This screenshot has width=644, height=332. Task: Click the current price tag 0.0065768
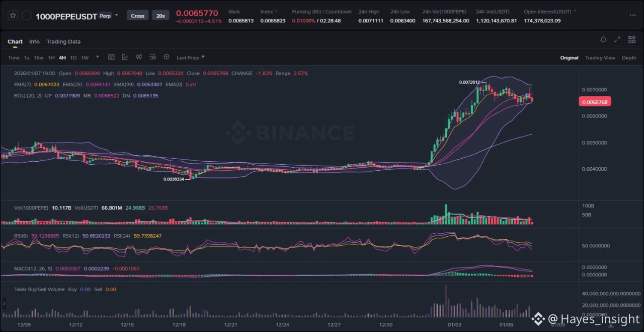pos(595,102)
